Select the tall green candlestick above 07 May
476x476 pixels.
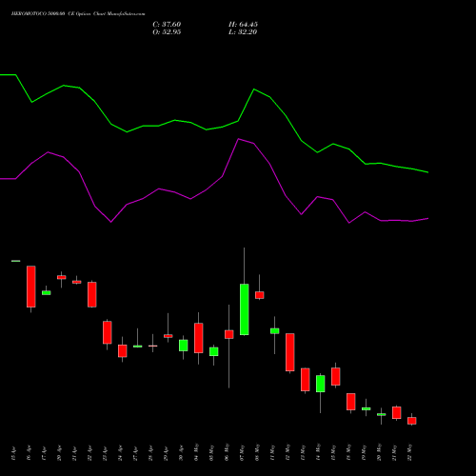pos(244,309)
